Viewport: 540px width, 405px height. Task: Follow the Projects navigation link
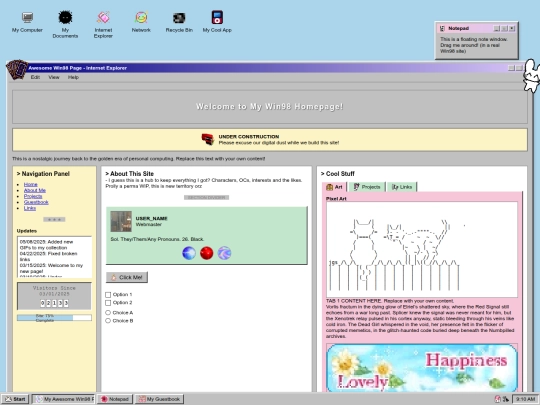(33, 196)
